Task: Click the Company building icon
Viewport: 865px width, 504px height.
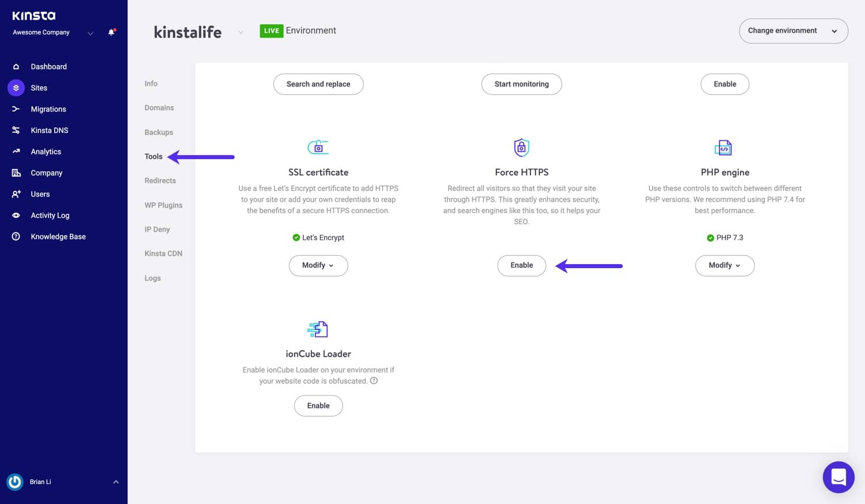Action: pyautogui.click(x=16, y=173)
